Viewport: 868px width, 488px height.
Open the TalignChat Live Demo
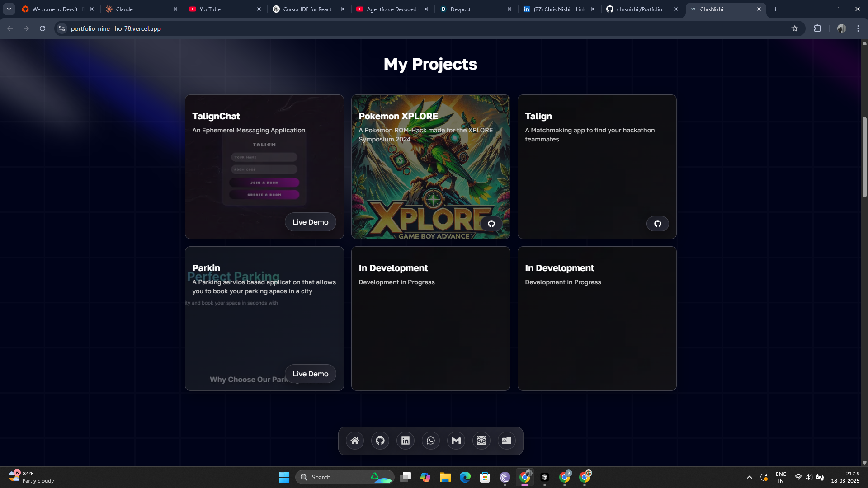click(310, 222)
